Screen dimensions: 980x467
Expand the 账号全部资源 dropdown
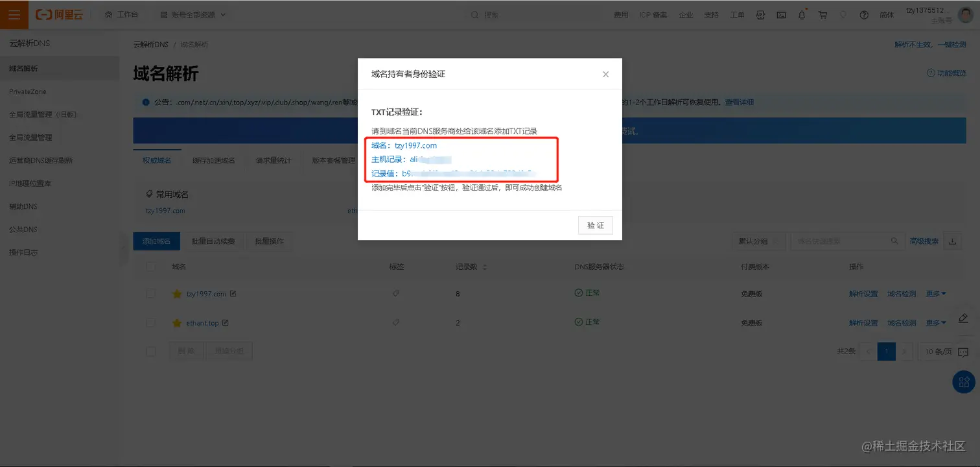(x=193, y=14)
